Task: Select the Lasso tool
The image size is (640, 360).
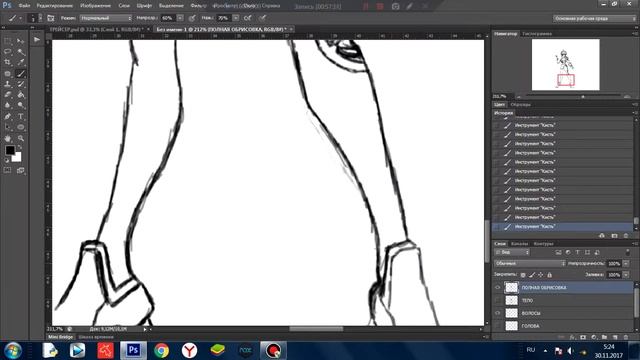Action: [8, 52]
